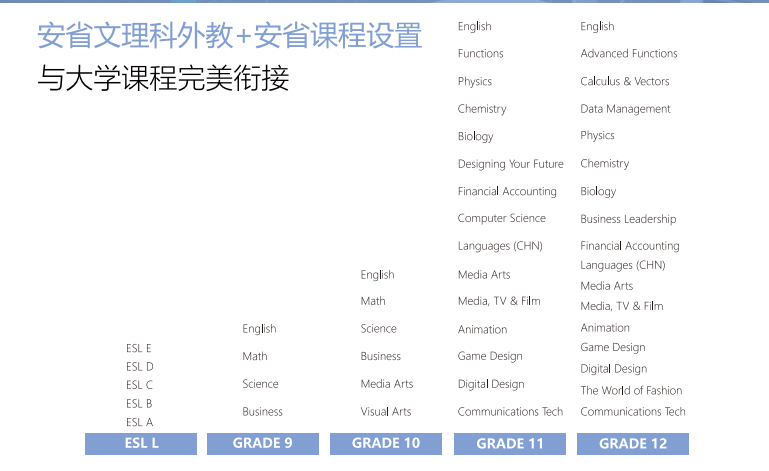769x471 pixels.
Task: Select the Functions course in Grade 11
Action: [x=481, y=53]
